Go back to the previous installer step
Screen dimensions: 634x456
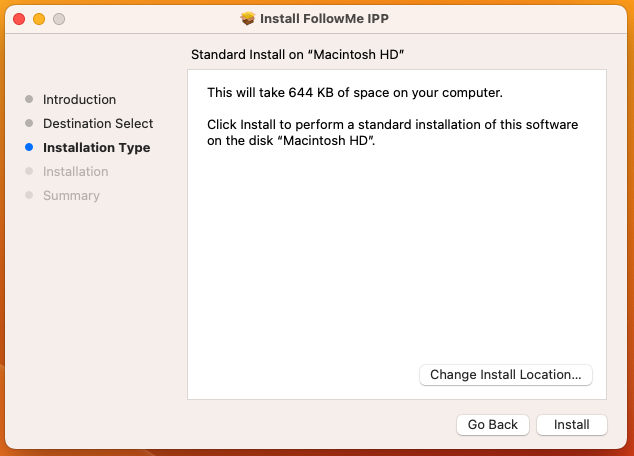pos(492,424)
